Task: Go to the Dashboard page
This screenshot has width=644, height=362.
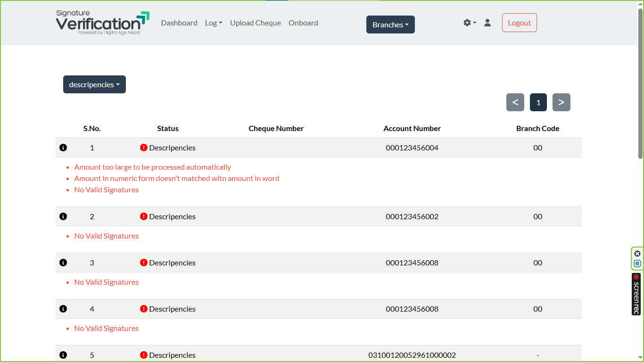Action: (179, 23)
